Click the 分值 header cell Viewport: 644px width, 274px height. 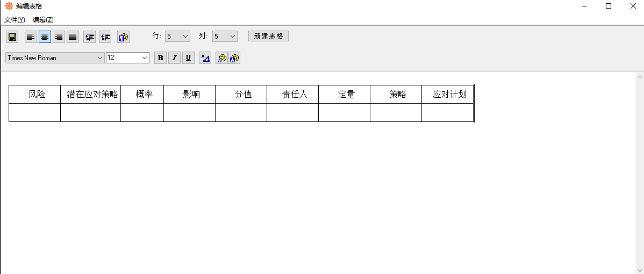[x=241, y=95]
